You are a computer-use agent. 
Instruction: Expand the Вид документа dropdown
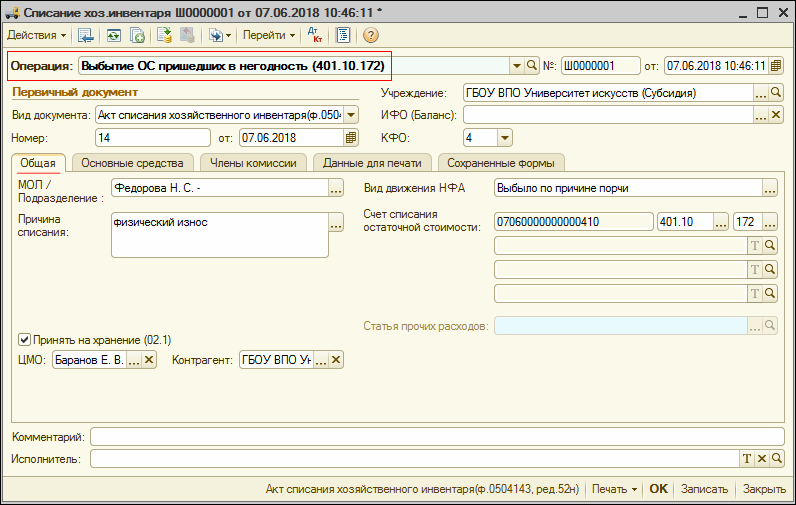(x=351, y=115)
